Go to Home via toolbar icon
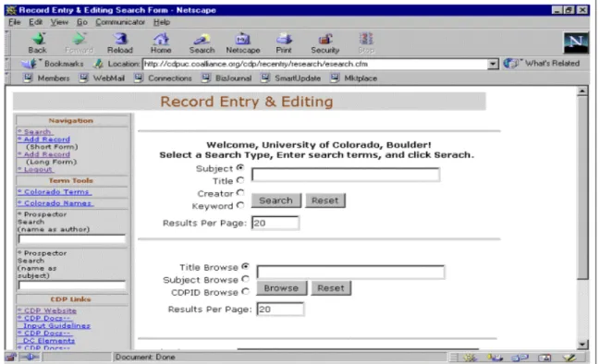Screen dimensions: 600x364 tap(161, 42)
